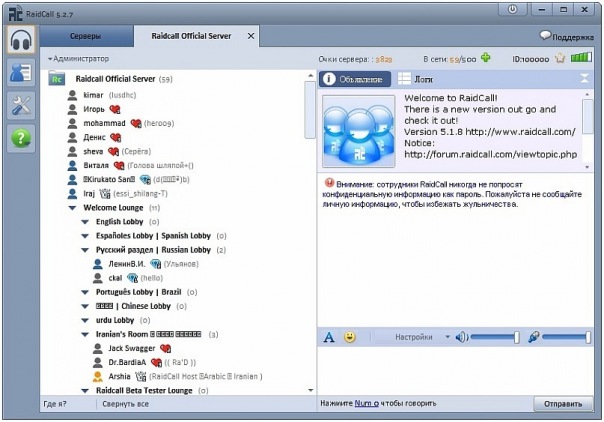Adjust the microphone volume slider
This screenshot has height=422, width=604.
pyautogui.click(x=566, y=337)
